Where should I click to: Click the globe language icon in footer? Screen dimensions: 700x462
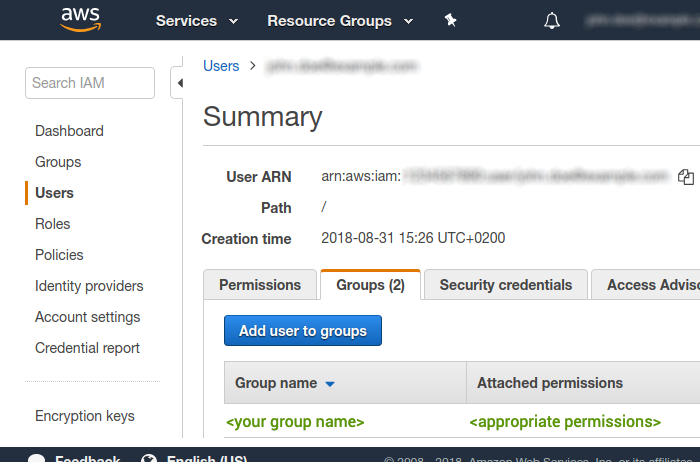pos(149,458)
